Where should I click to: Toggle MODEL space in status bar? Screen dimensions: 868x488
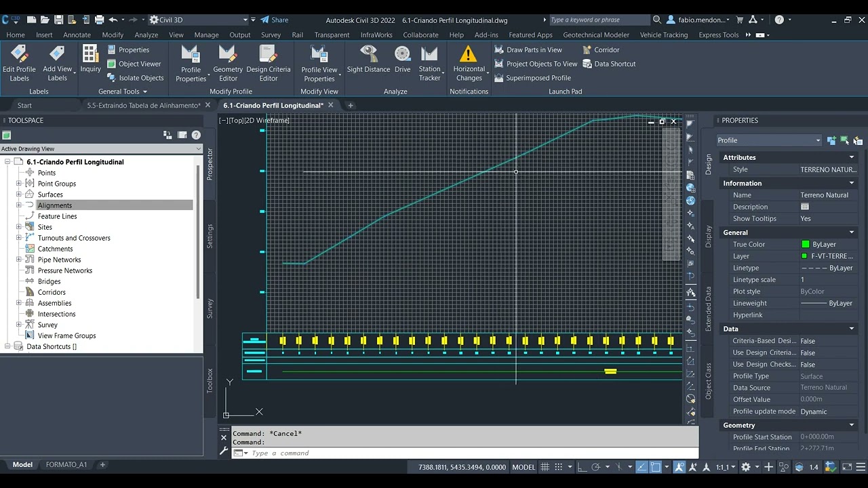click(523, 467)
